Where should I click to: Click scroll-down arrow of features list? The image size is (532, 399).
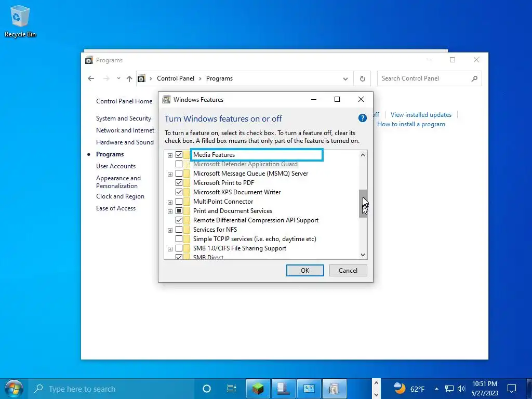(x=363, y=255)
